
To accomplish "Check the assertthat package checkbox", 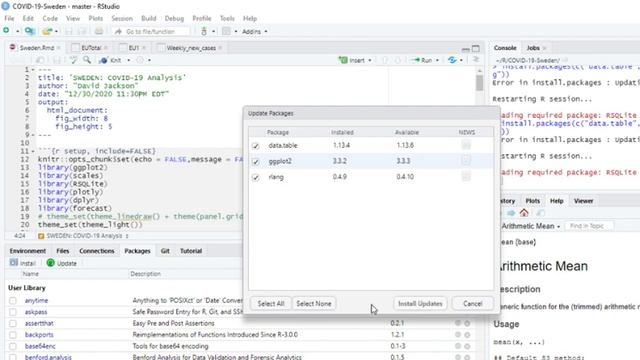I will click(13, 323).
